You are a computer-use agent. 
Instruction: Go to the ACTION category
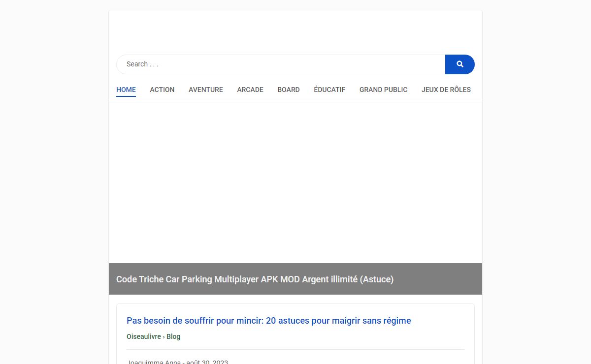tap(162, 90)
